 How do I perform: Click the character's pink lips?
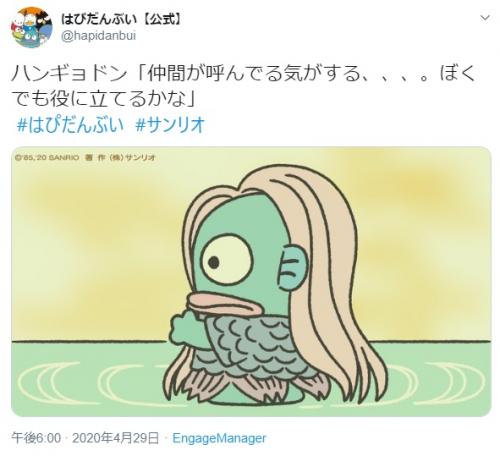(224, 305)
